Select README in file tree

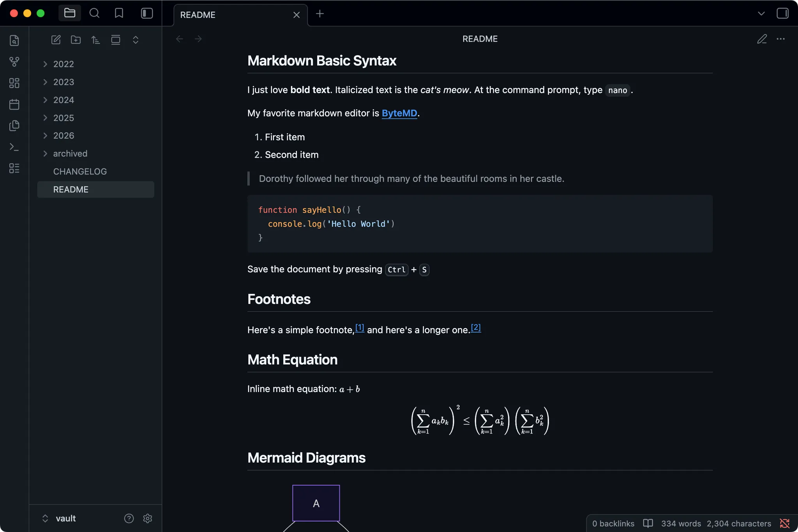[x=96, y=189]
